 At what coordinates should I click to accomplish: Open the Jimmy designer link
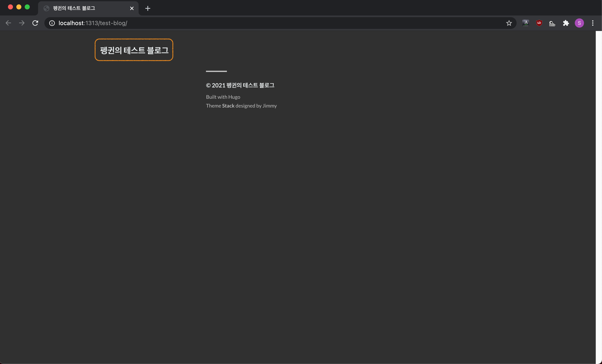point(269,106)
